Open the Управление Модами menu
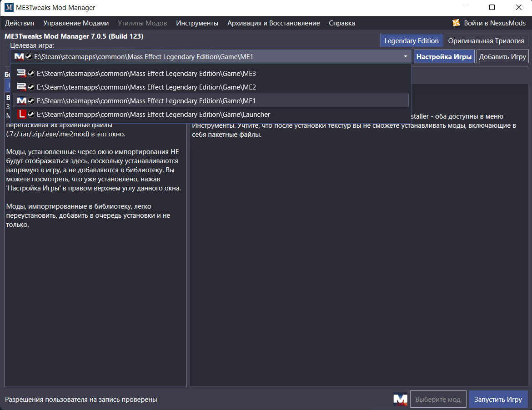 click(76, 23)
